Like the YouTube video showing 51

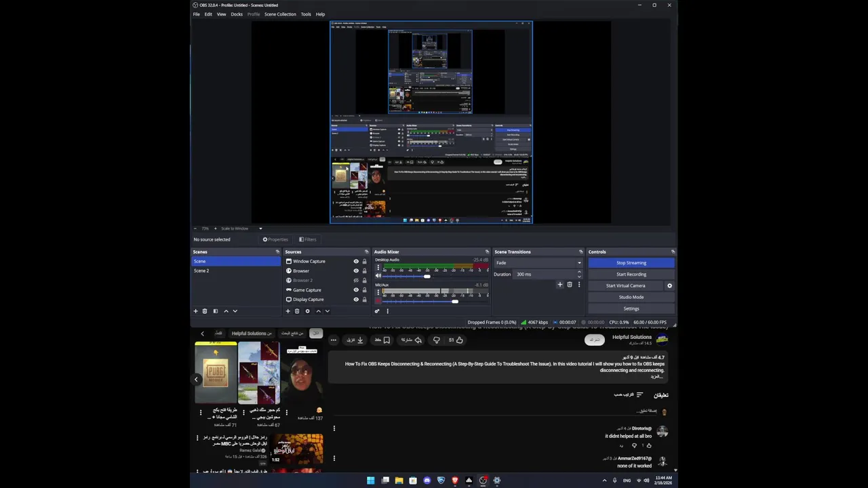[x=456, y=340]
